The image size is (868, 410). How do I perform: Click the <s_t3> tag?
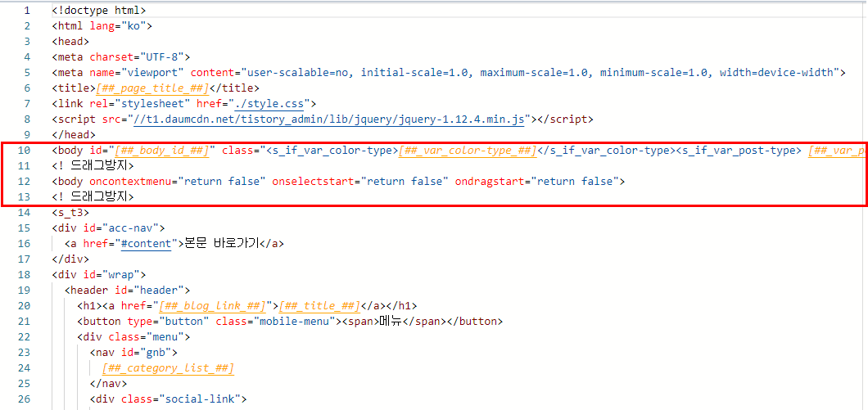(71, 212)
